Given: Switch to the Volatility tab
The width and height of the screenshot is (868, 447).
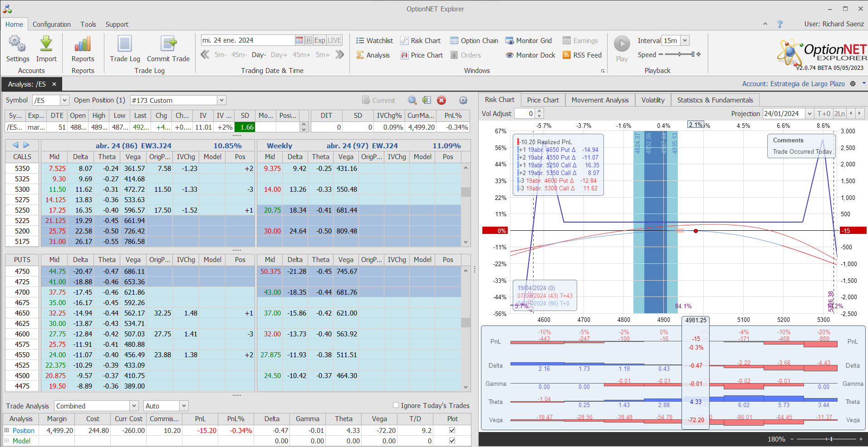Looking at the screenshot, I should (x=653, y=100).
